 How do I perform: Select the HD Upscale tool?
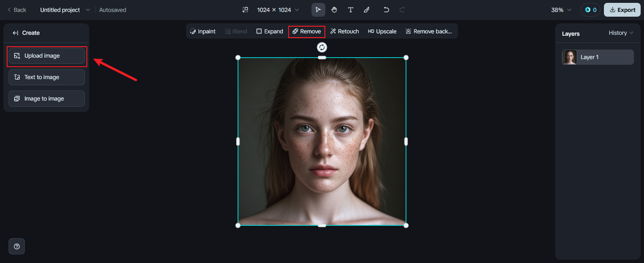tap(382, 31)
